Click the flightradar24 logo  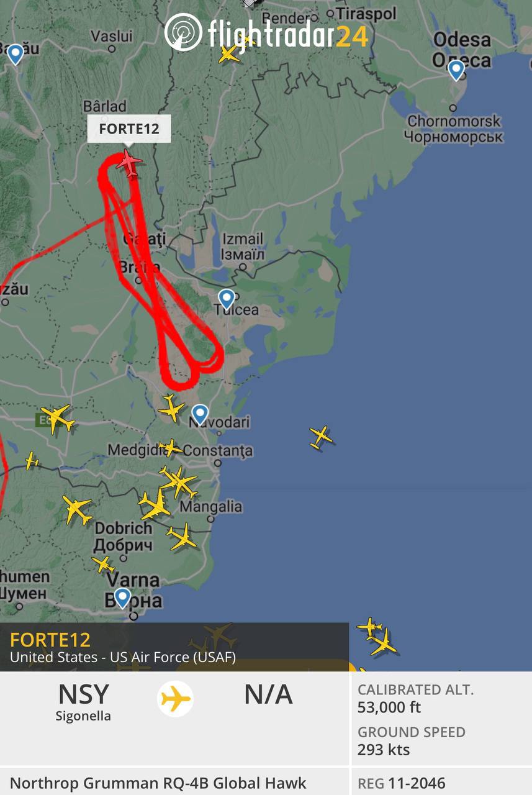(x=267, y=32)
